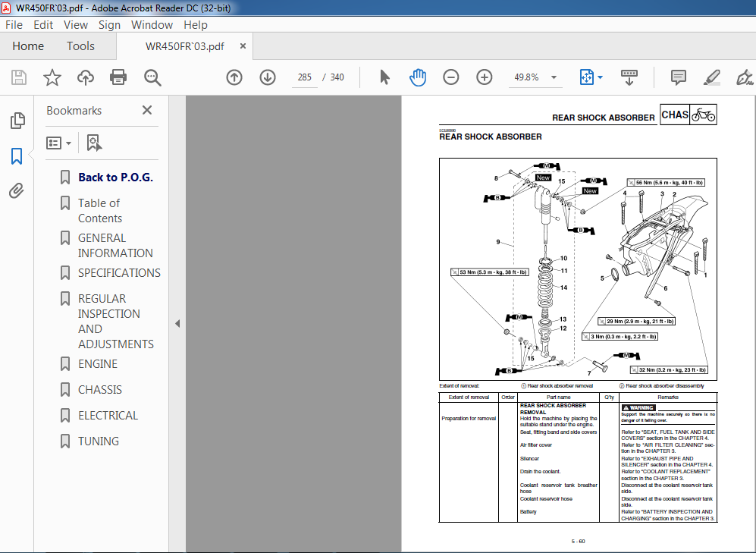Click the 29 Nm torque label

(x=636, y=321)
